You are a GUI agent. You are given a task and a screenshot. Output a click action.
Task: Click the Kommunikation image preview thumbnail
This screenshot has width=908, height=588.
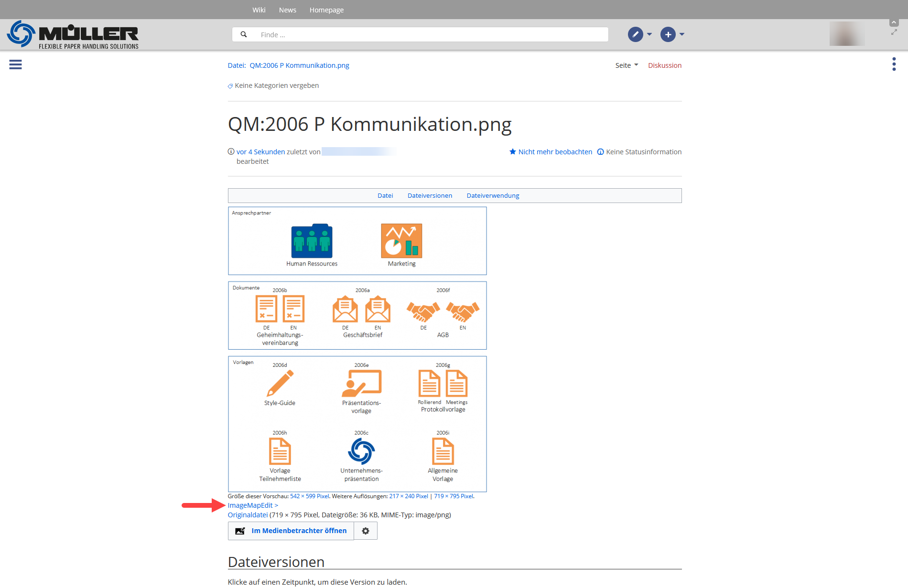357,349
